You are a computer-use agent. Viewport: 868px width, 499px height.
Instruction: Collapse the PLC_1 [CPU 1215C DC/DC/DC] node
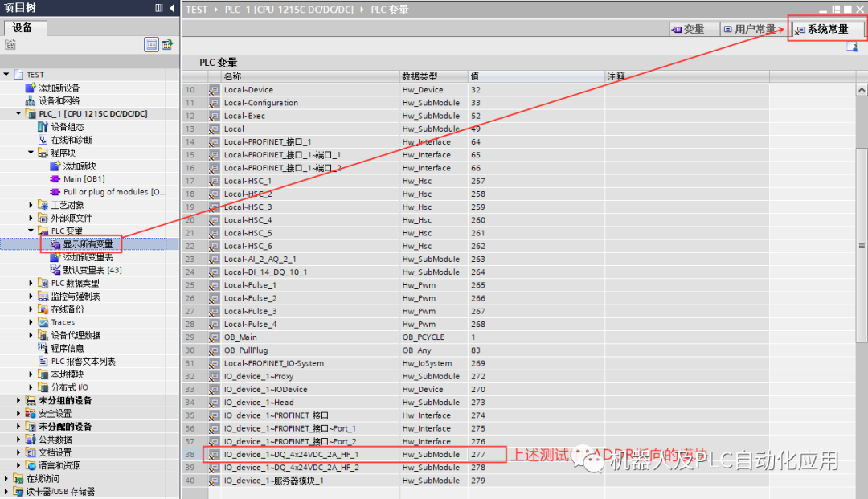click(18, 113)
